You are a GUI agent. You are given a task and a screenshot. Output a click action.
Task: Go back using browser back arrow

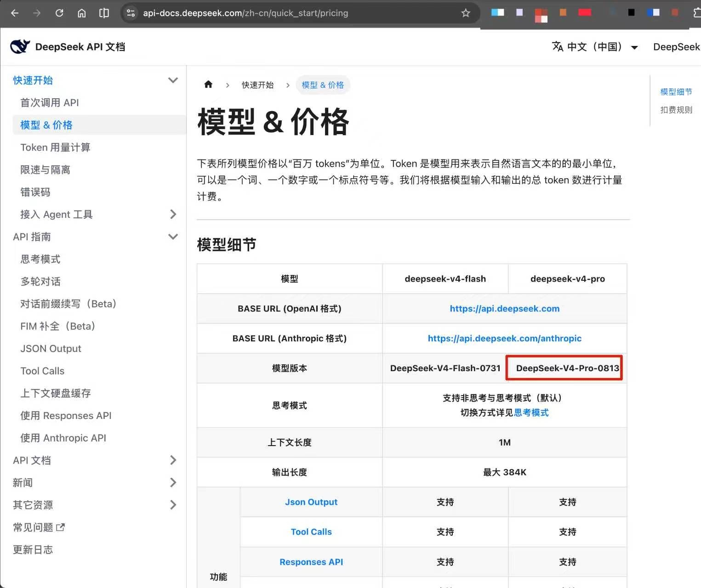coord(15,13)
